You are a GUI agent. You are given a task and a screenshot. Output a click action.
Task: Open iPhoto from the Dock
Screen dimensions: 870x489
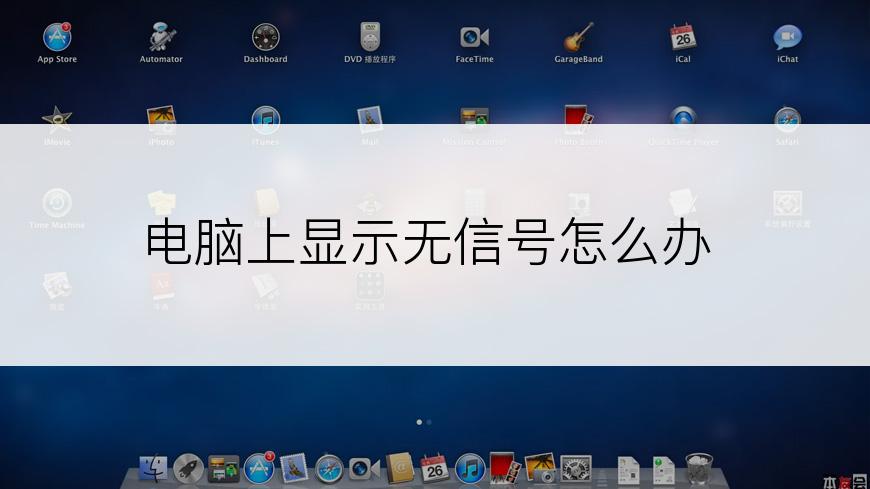coord(540,468)
